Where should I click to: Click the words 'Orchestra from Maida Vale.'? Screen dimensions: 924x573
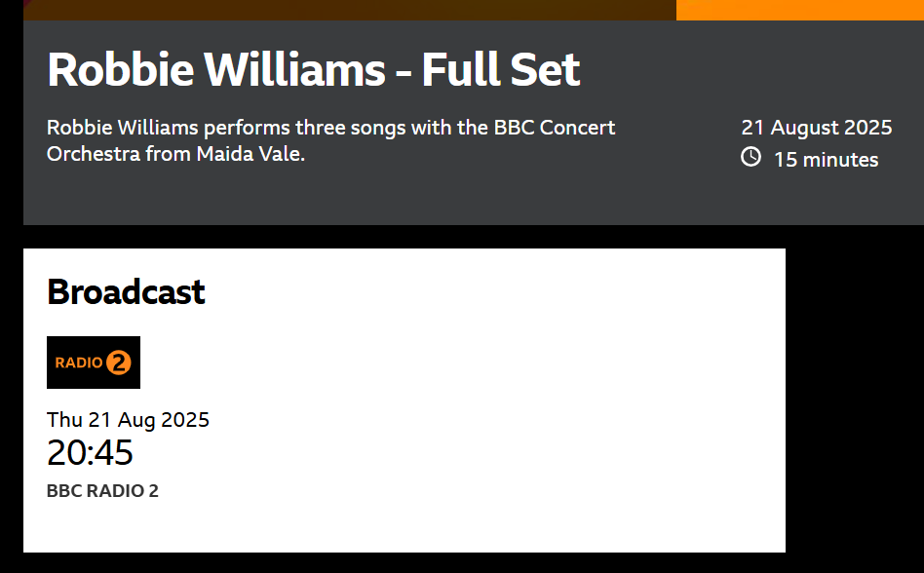(175, 154)
